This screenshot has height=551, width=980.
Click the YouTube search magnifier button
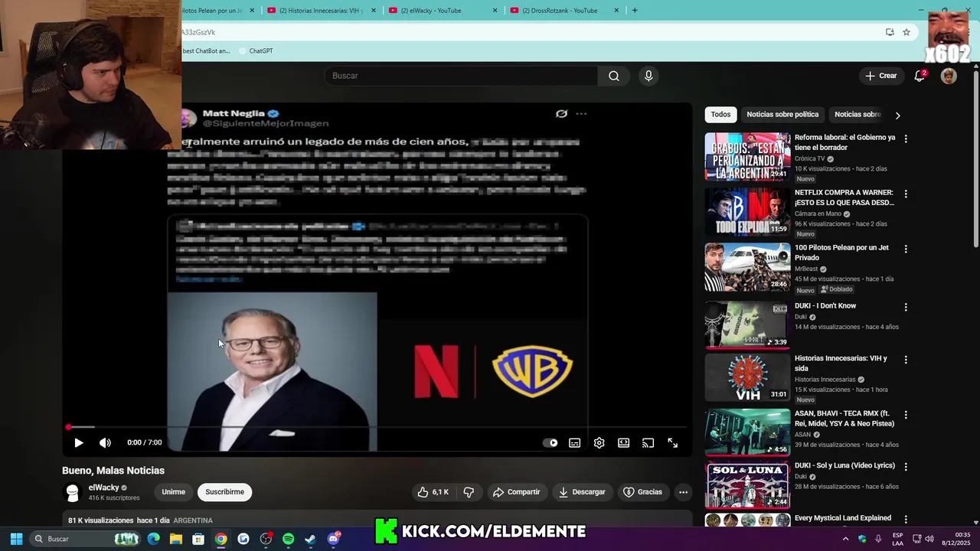[x=614, y=76]
